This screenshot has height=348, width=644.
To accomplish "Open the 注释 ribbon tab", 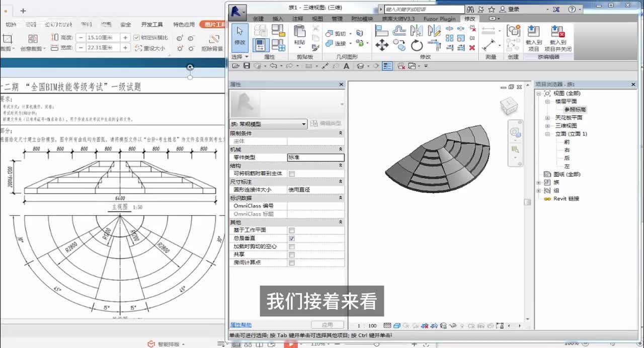I will click(297, 19).
